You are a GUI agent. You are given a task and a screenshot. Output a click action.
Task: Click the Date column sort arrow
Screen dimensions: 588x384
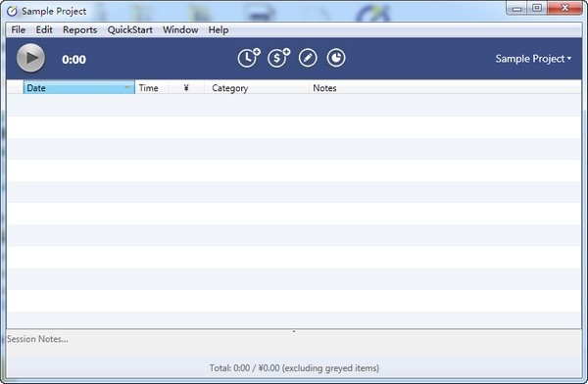(127, 87)
